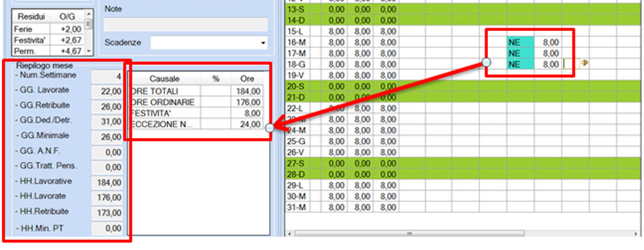Click the NE code cell on row 17-M
The height and width of the screenshot is (250, 644).
pyautogui.click(x=520, y=53)
